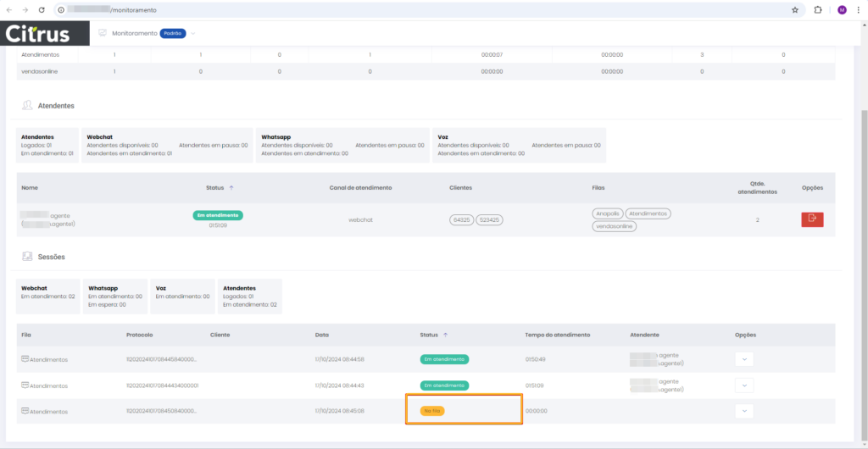Click the red agent logout button

pos(811,219)
